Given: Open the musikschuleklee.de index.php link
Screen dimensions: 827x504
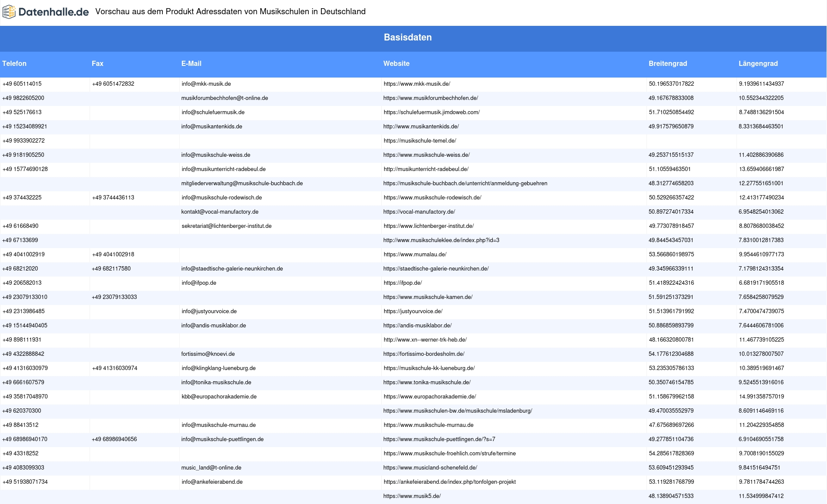Looking at the screenshot, I should point(441,240).
